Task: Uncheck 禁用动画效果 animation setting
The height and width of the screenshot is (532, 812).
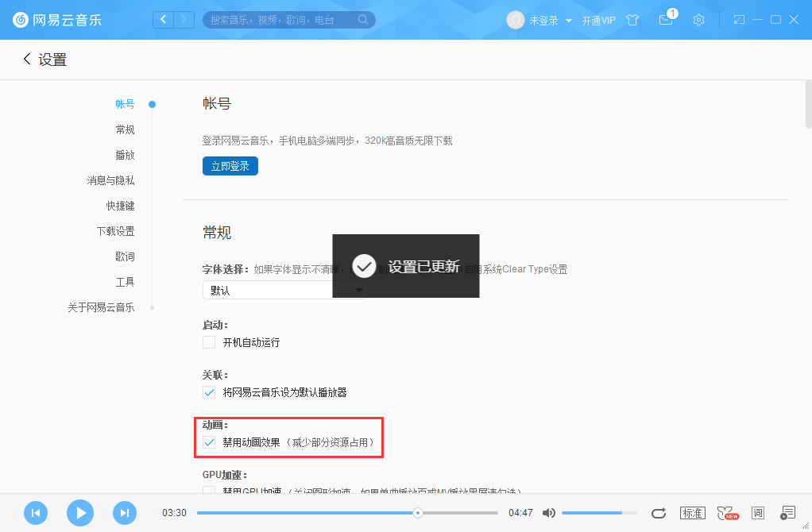Action: tap(209, 442)
